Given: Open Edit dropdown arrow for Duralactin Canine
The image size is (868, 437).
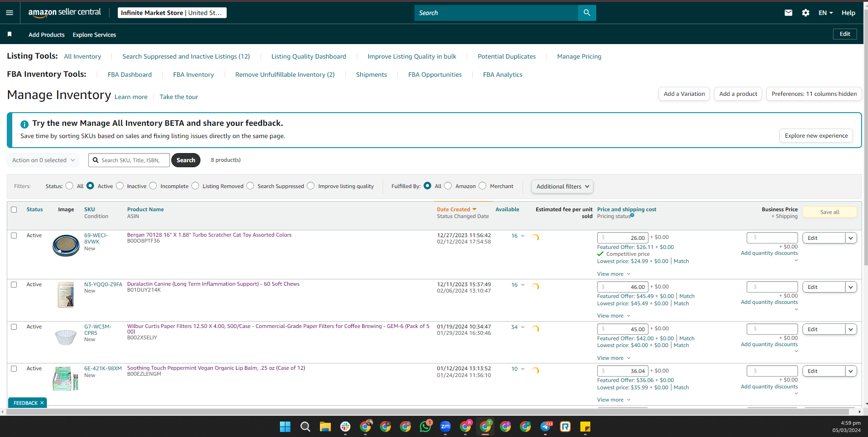Looking at the screenshot, I should click(851, 287).
